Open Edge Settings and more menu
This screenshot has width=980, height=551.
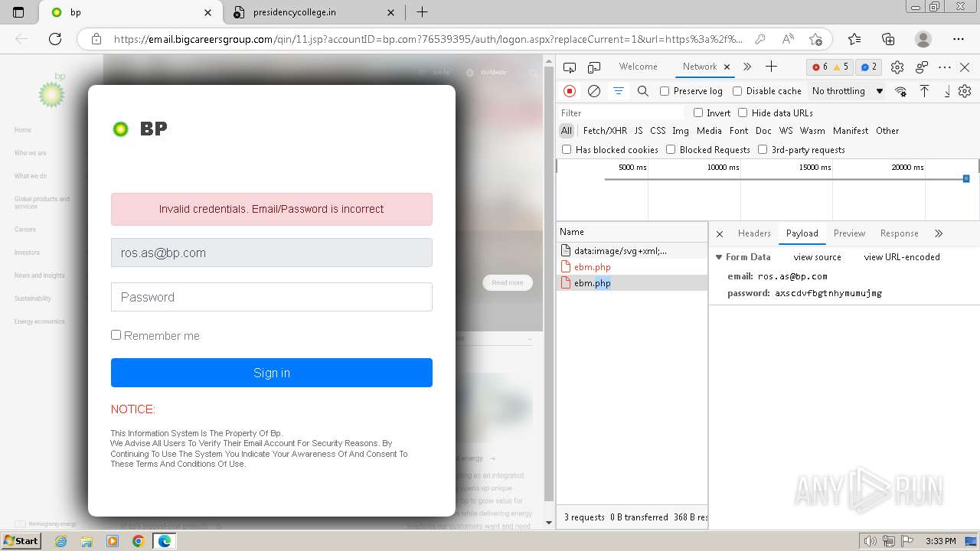[x=959, y=39]
